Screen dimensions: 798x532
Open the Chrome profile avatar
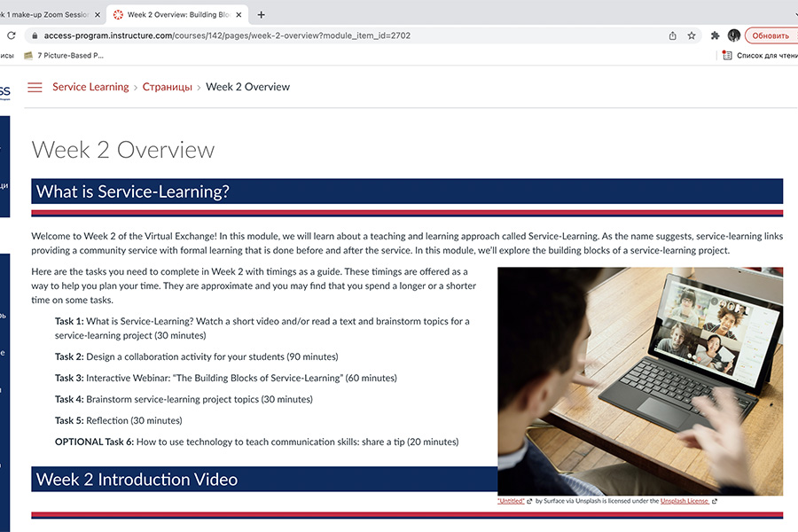point(733,35)
